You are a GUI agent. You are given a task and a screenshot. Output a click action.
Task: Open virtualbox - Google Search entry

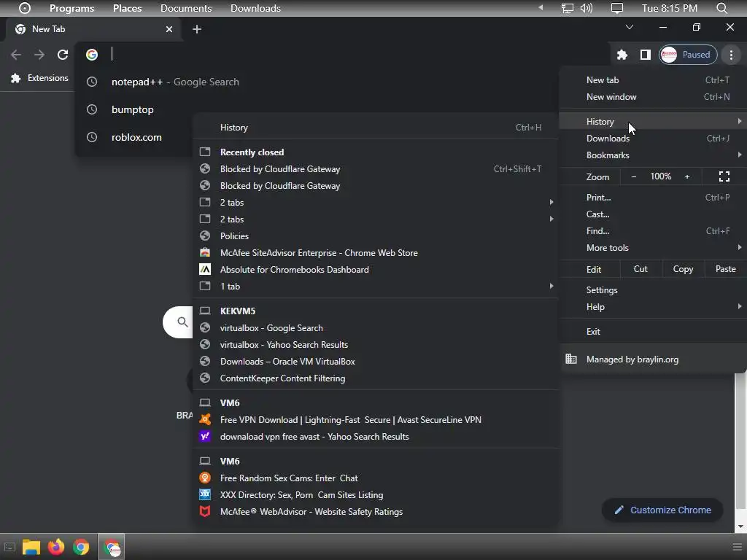376,328
